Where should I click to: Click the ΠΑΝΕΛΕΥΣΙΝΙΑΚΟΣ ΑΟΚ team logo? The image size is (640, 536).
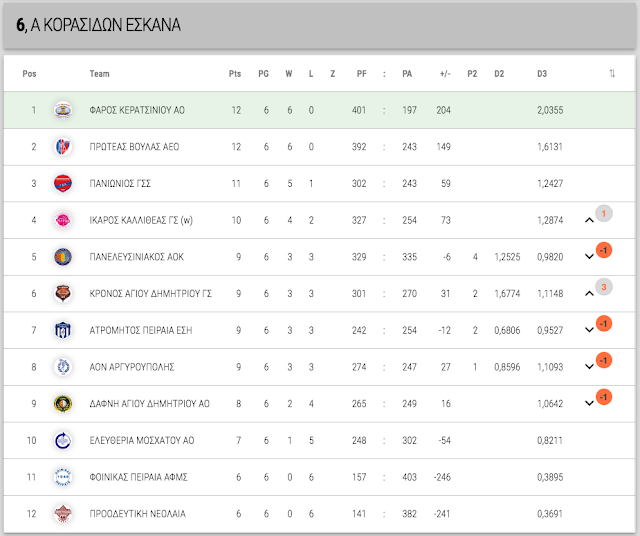point(63,257)
